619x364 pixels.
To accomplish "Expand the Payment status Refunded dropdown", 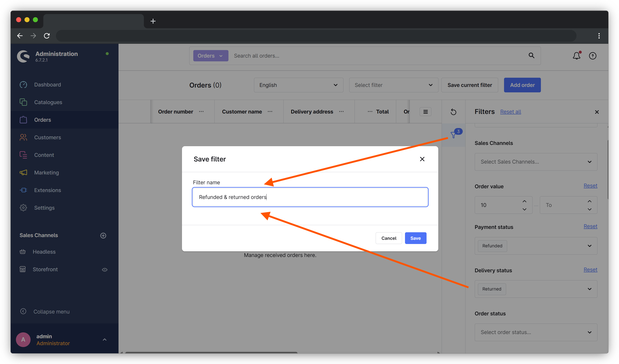I will click(589, 246).
